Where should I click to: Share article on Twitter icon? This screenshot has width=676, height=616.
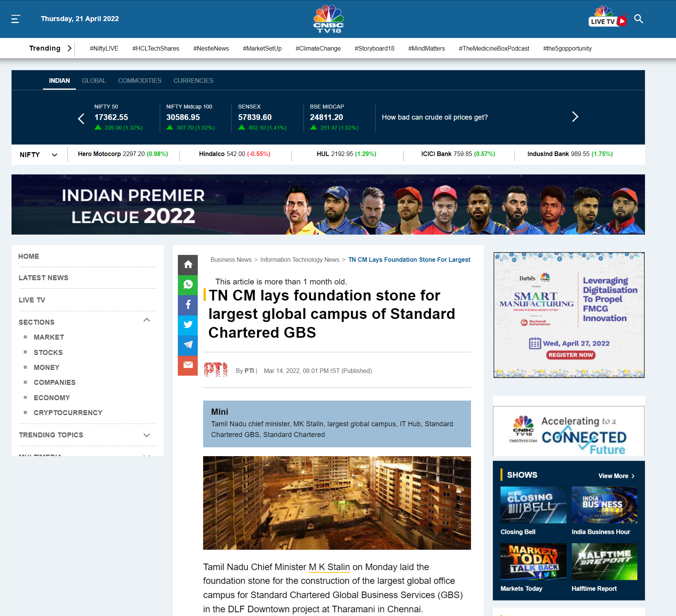(x=188, y=325)
